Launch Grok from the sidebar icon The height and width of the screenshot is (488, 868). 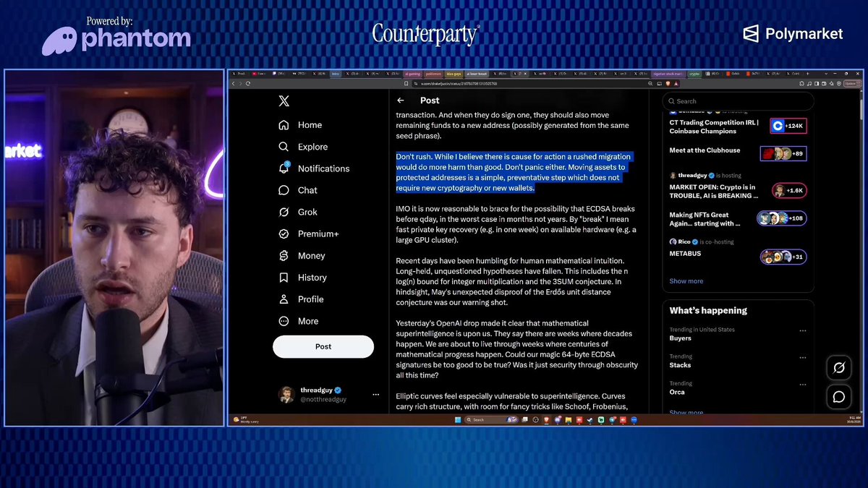pyautogui.click(x=284, y=212)
